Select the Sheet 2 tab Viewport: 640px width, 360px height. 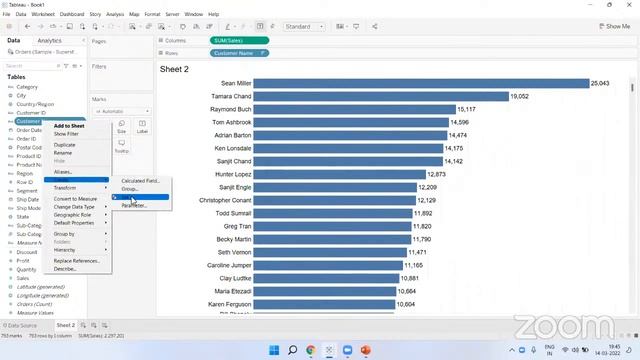coord(65,325)
